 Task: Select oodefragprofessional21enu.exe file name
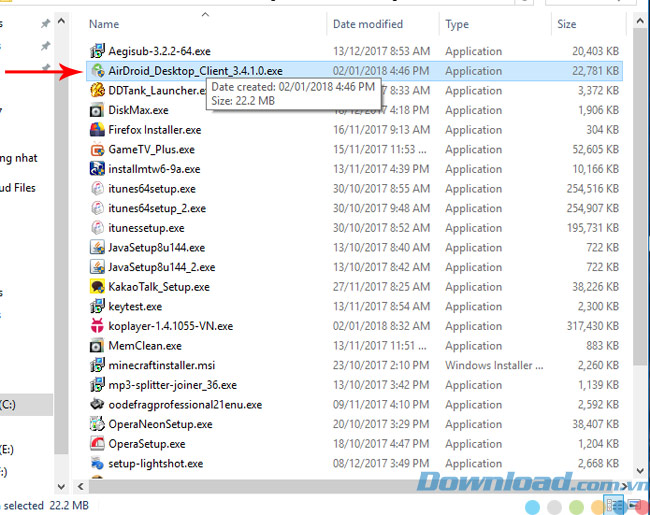(x=185, y=405)
